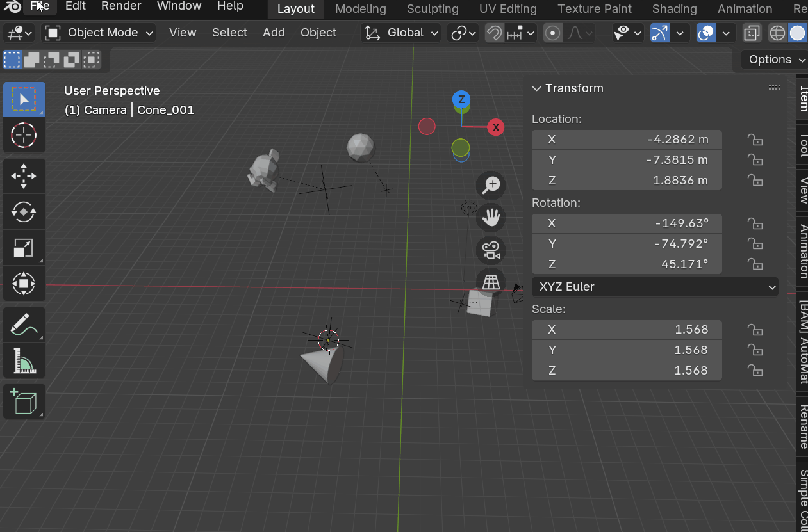808x532 pixels.
Task: Open the Object Mode dropdown
Action: click(99, 33)
